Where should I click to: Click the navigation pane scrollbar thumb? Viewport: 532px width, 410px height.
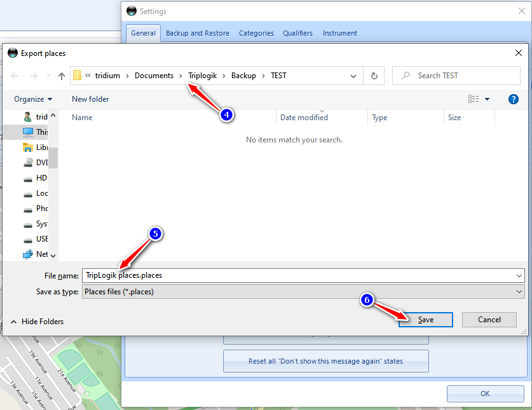coord(53,158)
